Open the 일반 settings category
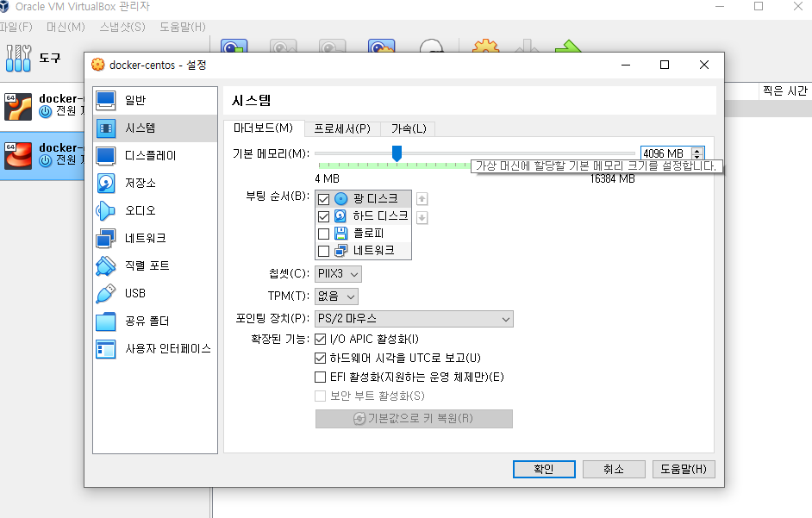 [155, 101]
